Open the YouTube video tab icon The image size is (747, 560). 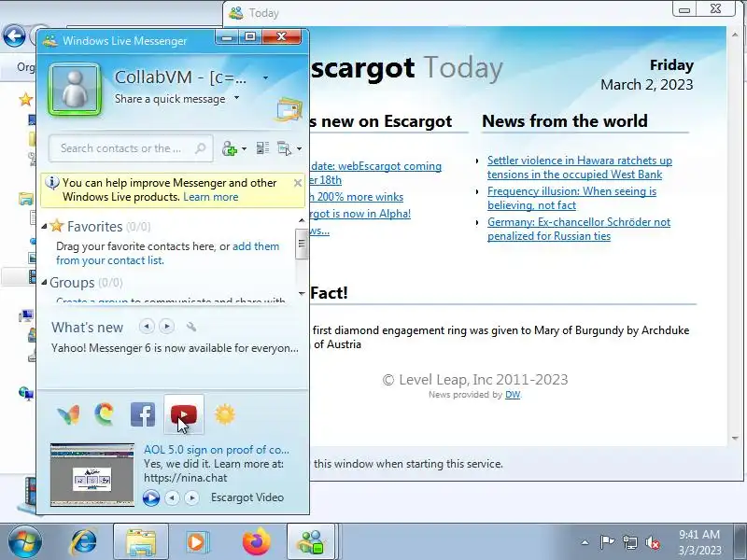(x=184, y=414)
